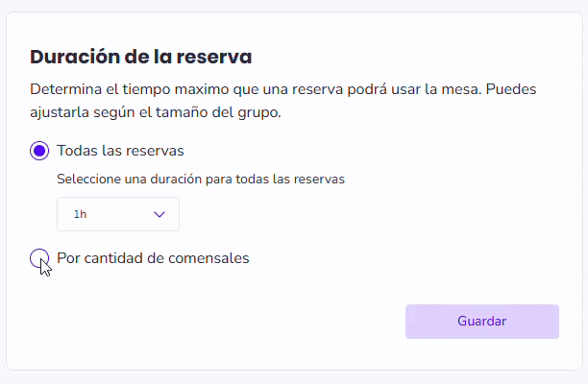Click the 'Seleccione una duración' helper text
Screen dimensions: 588x384
point(201,179)
